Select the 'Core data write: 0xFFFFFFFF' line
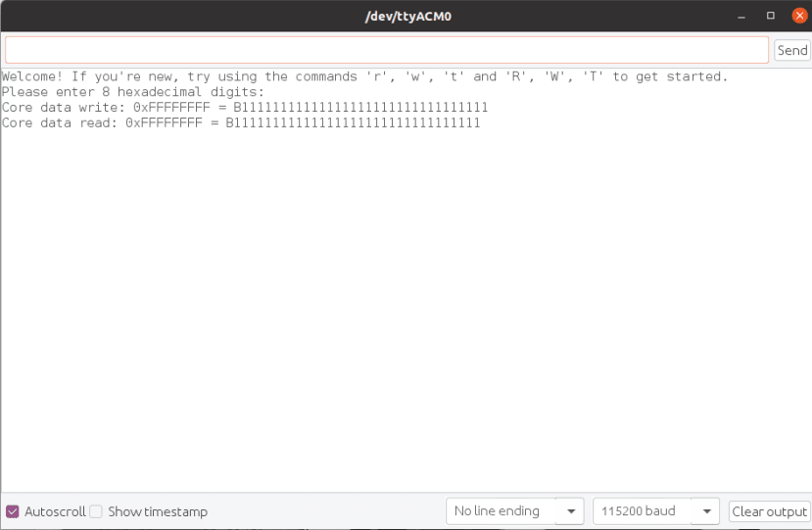Viewport: 812px width, 530px height. [x=245, y=108]
